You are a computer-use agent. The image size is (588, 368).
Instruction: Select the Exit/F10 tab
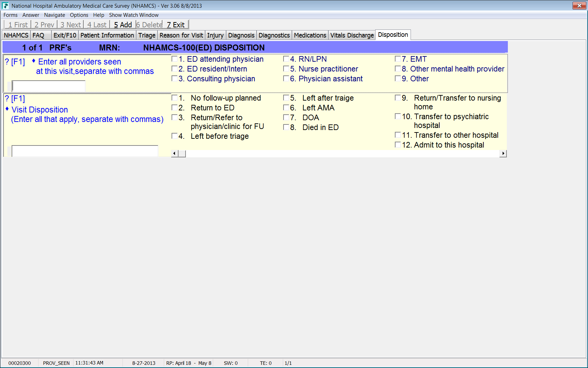(x=65, y=35)
